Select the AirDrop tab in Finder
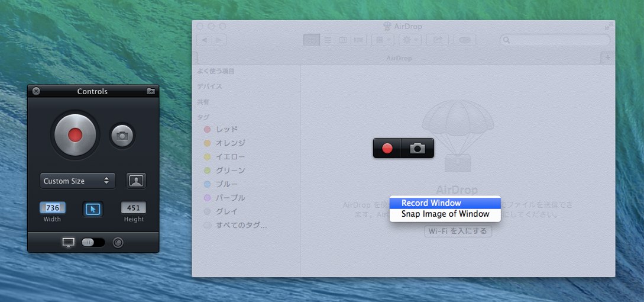 tap(399, 58)
